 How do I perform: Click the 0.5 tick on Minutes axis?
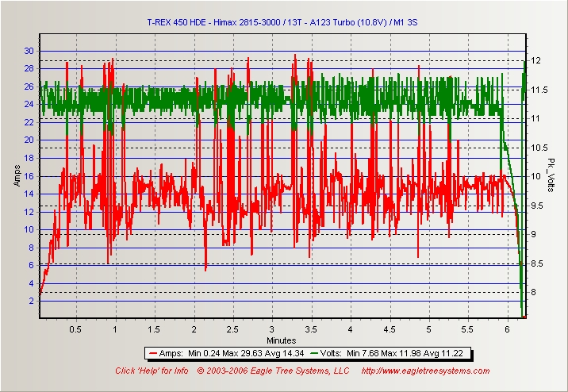pos(75,329)
